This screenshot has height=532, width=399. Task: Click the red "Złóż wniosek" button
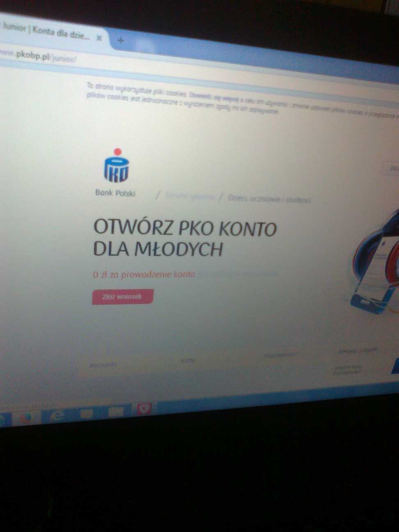(x=122, y=296)
